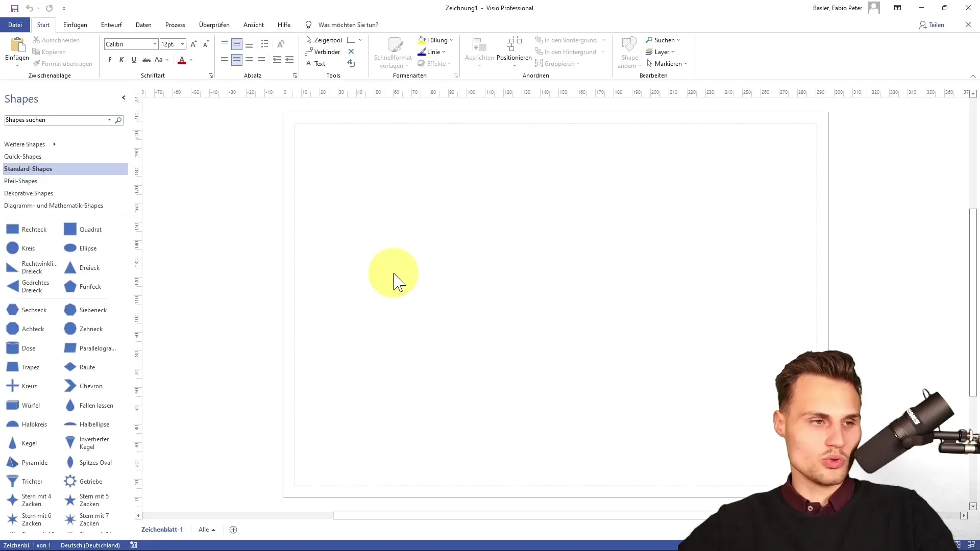Viewport: 980px width, 551px height.
Task: Open Positionieren options
Action: (x=514, y=52)
